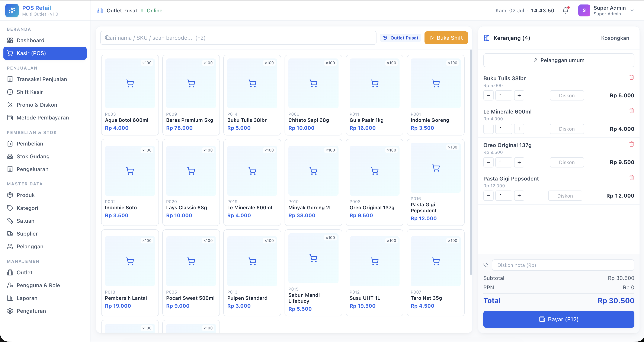Click the Keranjang receipt icon
This screenshot has height=342, width=644.
tap(487, 38)
